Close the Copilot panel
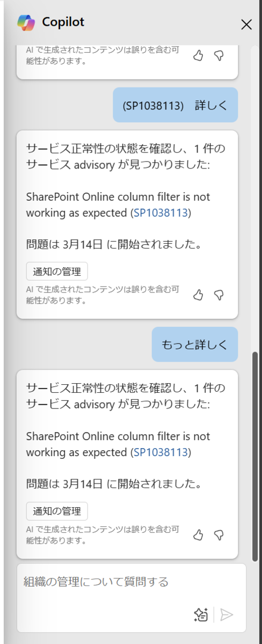This screenshot has width=262, height=644. pos(246,24)
